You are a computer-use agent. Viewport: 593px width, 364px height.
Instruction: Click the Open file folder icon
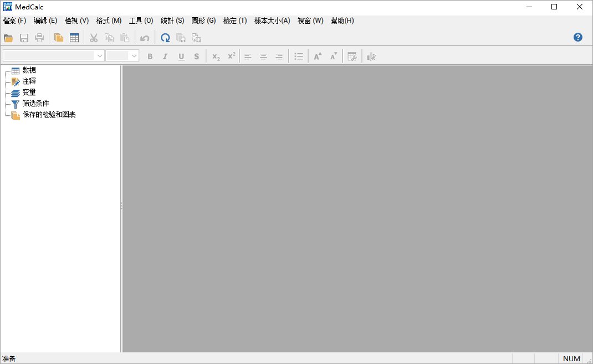[x=8, y=38]
